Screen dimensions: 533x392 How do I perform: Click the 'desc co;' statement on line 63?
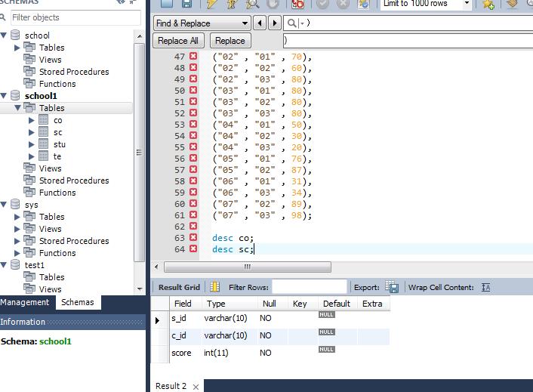[233, 238]
